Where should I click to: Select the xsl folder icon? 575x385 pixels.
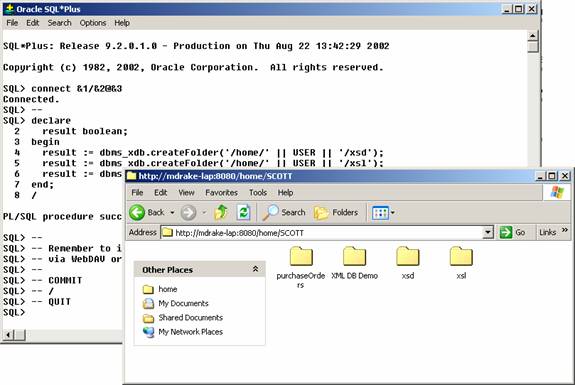pos(461,256)
